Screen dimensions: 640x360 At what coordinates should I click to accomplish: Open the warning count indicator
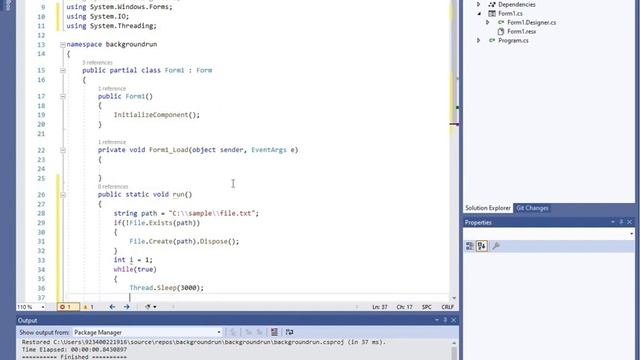89,307
